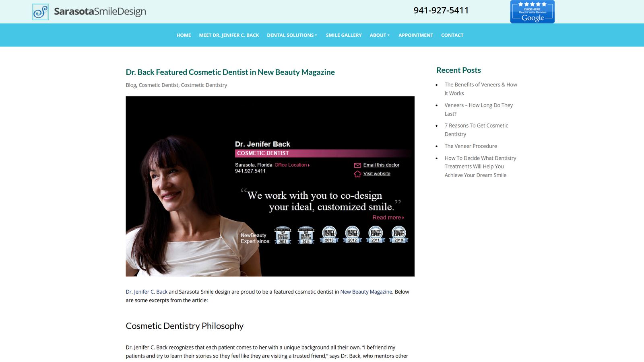Open the Smile Gallery page

click(x=344, y=35)
